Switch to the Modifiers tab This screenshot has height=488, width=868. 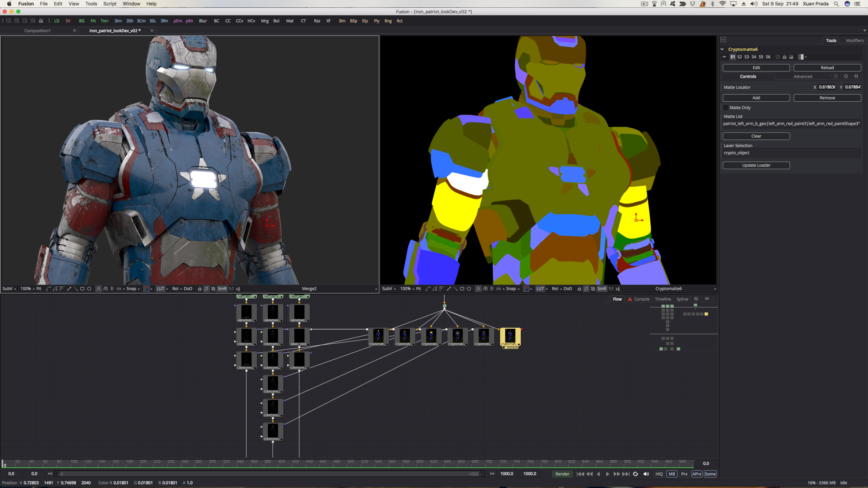[854, 41]
